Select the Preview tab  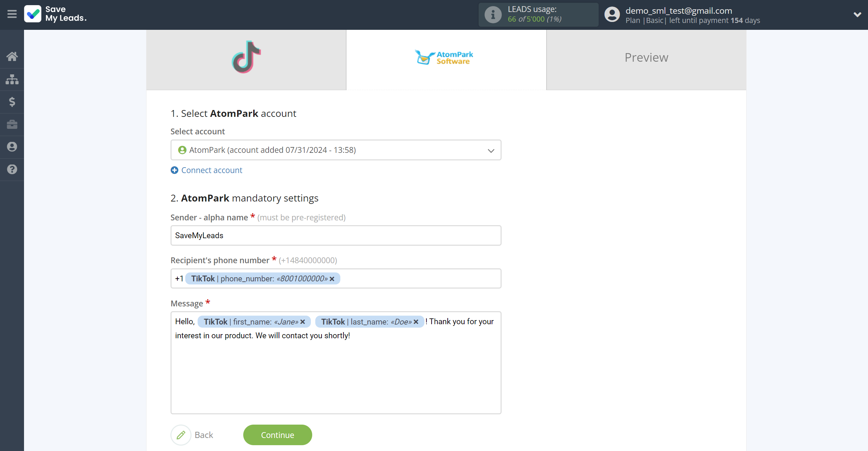646,57
